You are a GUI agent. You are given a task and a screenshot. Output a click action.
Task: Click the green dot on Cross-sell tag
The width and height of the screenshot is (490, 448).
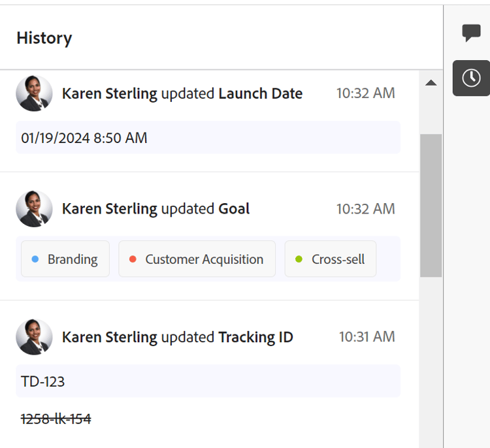(299, 259)
